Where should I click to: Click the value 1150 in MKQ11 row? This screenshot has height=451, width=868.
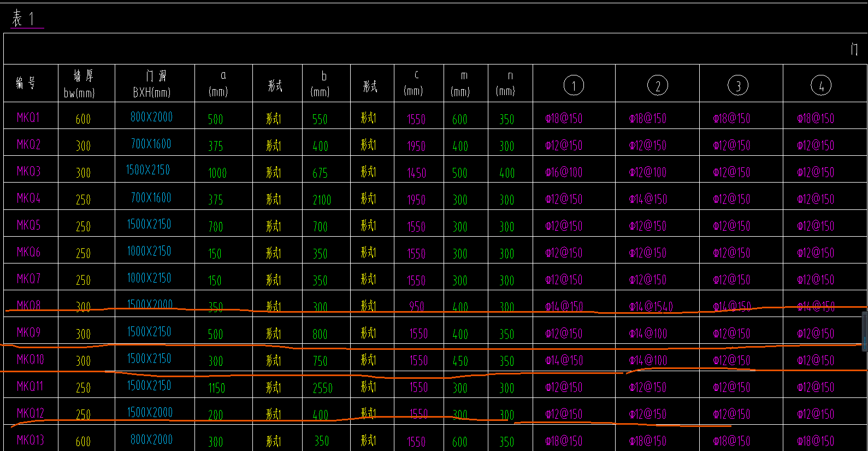pyautogui.click(x=216, y=388)
